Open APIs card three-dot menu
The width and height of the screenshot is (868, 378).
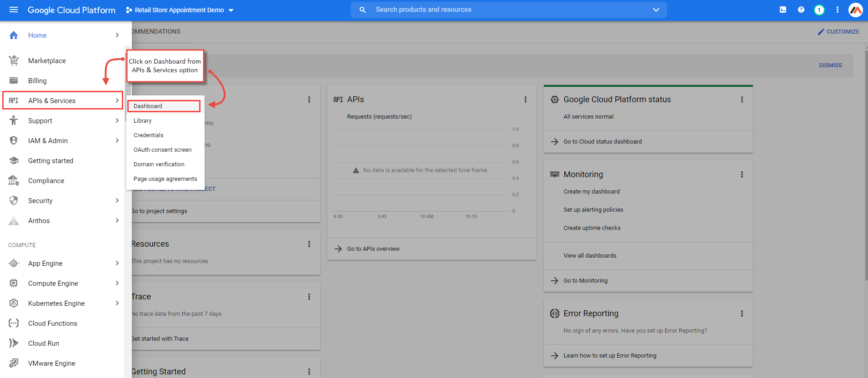pyautogui.click(x=526, y=99)
